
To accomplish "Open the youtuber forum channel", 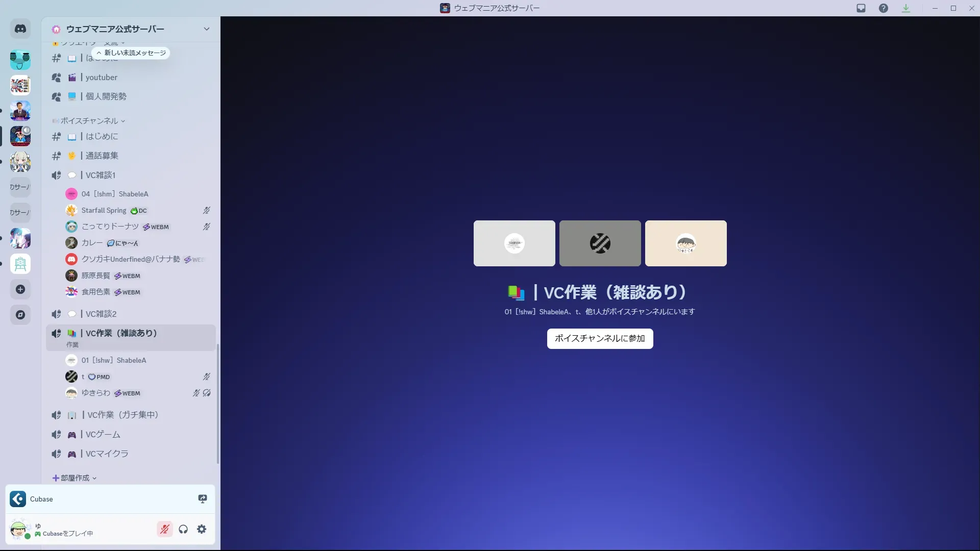I will click(x=102, y=78).
